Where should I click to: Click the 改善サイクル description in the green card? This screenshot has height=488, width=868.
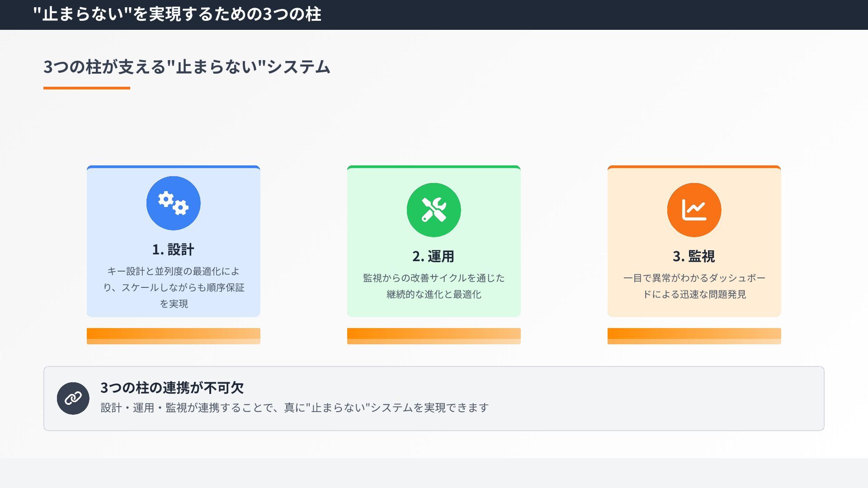tap(434, 286)
